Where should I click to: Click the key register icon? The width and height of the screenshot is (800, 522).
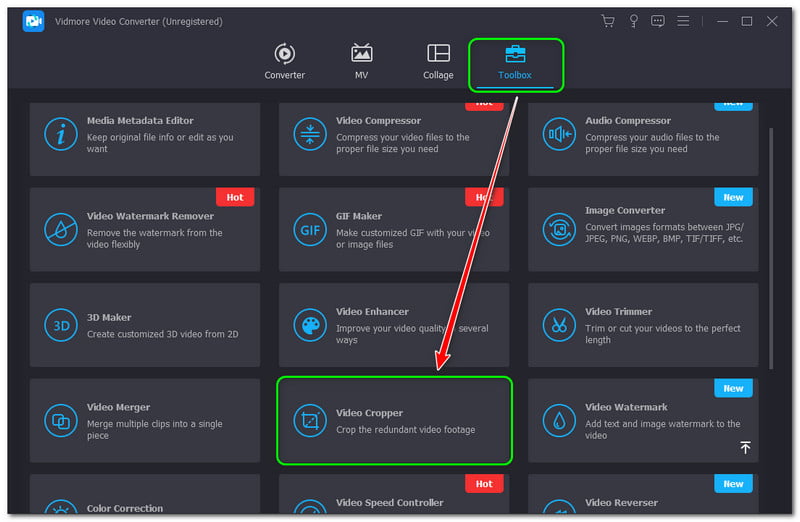[x=633, y=21]
